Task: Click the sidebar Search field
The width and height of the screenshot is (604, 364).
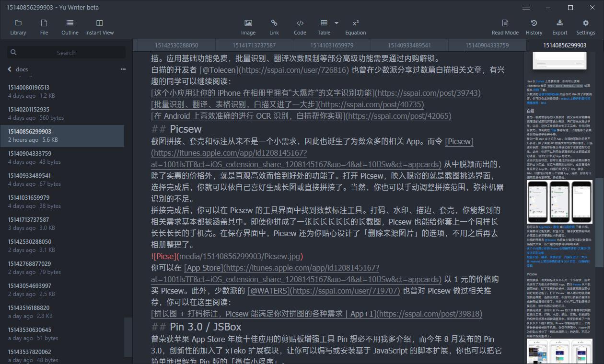Action: tap(66, 53)
